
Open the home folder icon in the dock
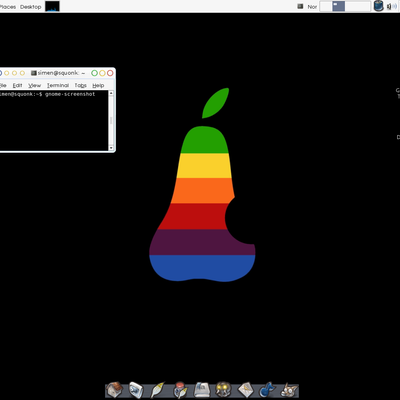point(114,390)
